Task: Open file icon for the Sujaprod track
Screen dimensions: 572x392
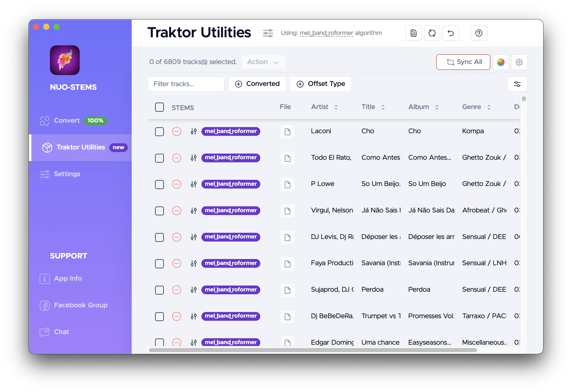Action: tap(288, 290)
